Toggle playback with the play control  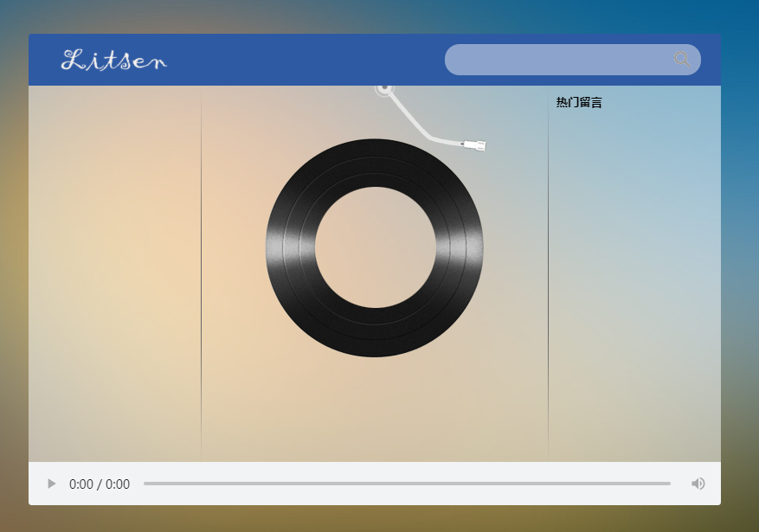click(x=50, y=484)
